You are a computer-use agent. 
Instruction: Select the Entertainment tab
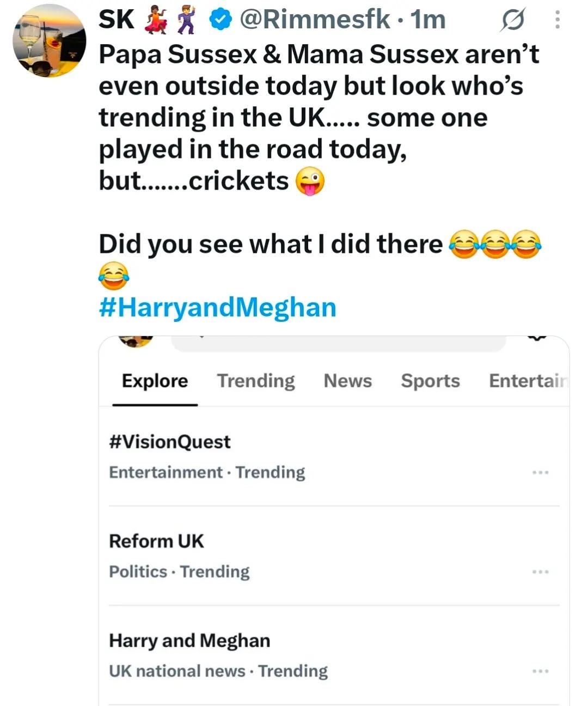528,381
